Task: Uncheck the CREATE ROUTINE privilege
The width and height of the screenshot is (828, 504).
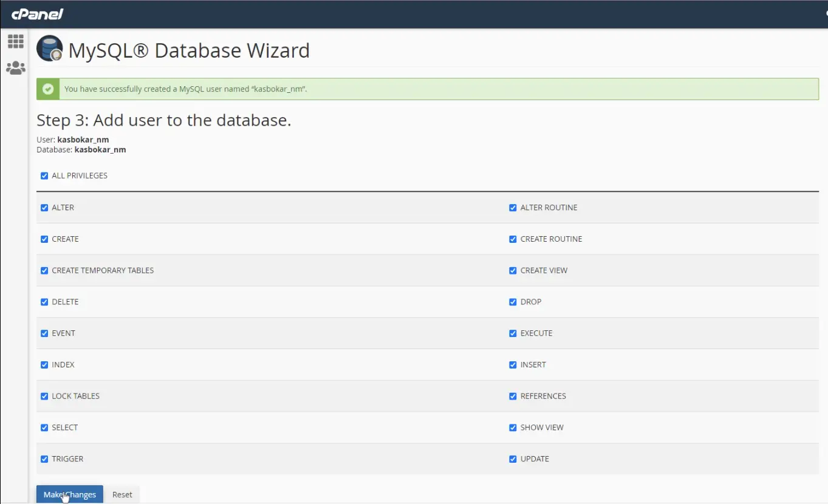Action: (x=513, y=239)
